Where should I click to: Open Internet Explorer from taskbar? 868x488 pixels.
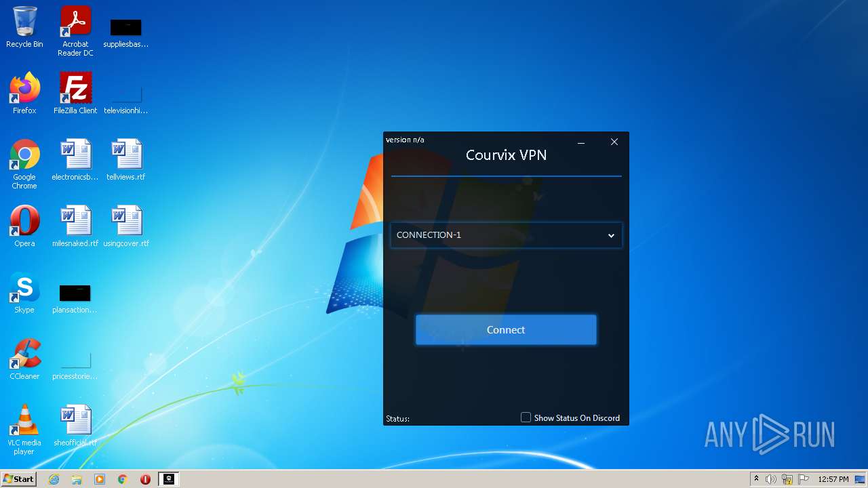54,479
